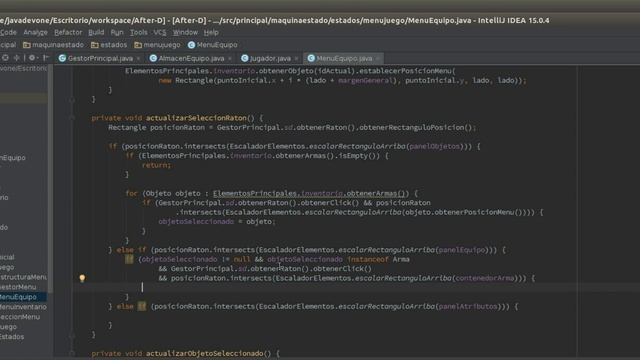
Task: Click the yellow lightbulb intention icon
Action: tap(82, 278)
